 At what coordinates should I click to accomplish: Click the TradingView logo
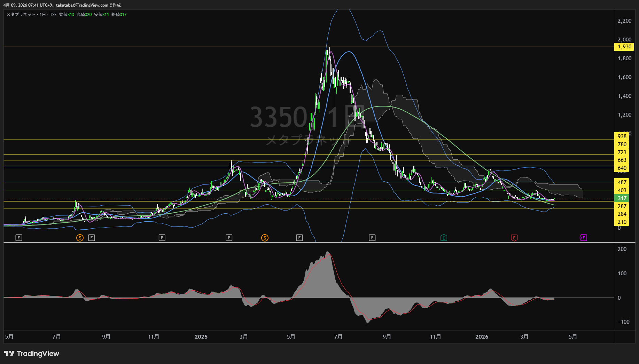coord(32,354)
